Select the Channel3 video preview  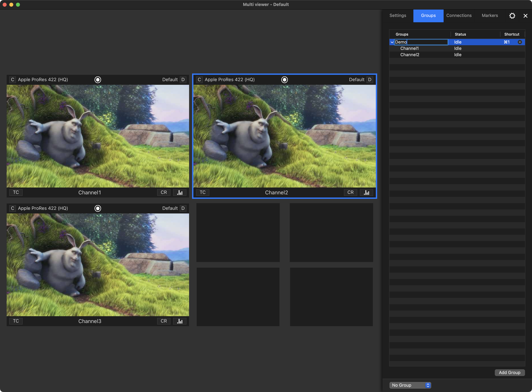[98, 265]
